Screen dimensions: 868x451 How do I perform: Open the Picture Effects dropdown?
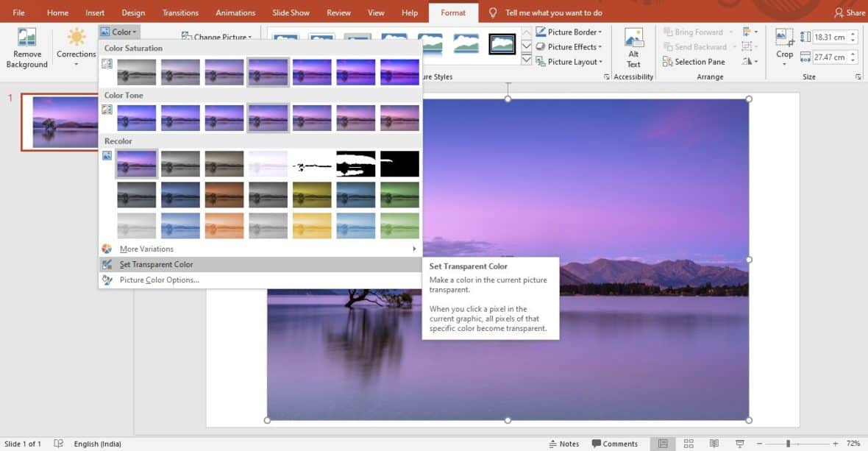(570, 46)
